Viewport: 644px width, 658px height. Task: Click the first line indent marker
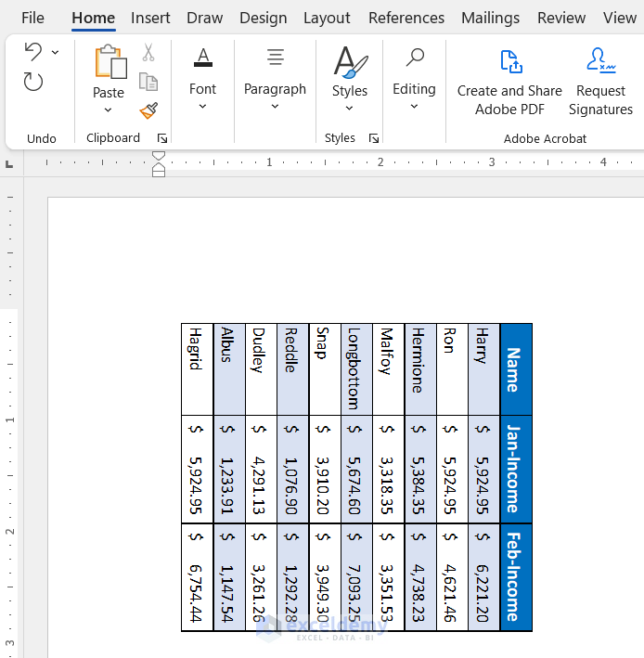[159, 157]
